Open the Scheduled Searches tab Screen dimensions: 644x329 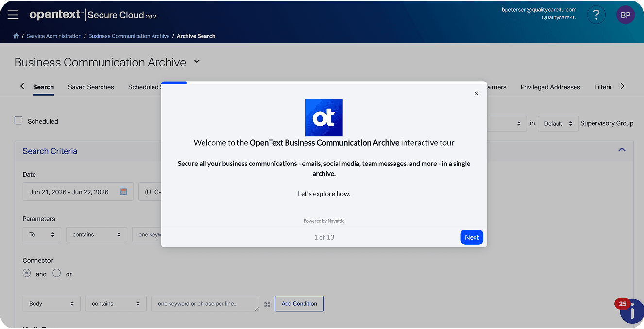(144, 87)
